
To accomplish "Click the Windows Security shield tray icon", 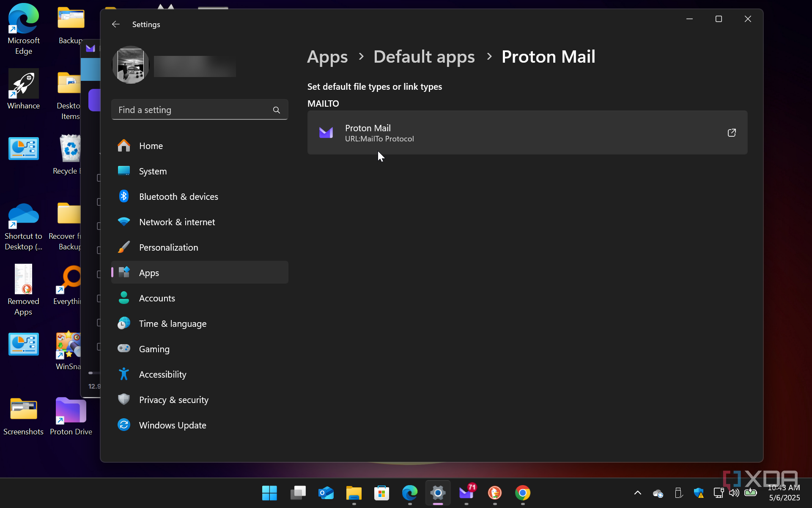I will 699,493.
